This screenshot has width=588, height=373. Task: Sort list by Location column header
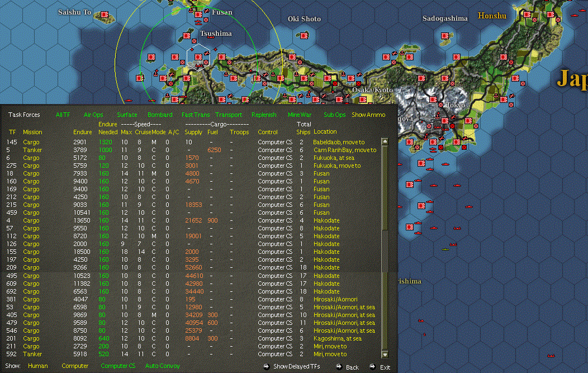[325, 132]
